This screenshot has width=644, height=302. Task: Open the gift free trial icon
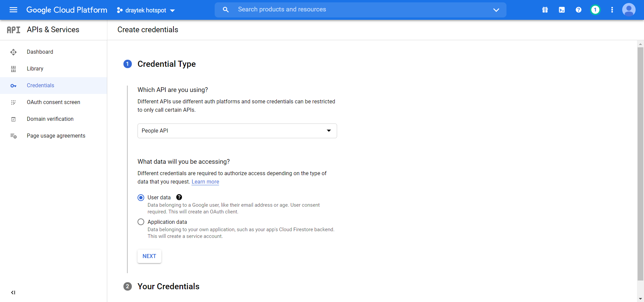click(545, 10)
